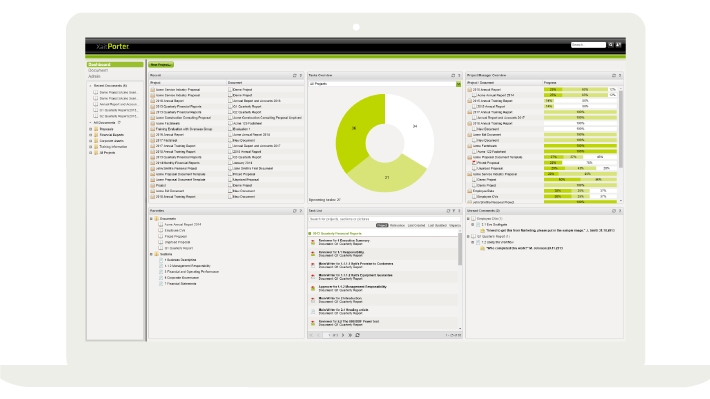Click refresh icon beside All Documents
710x399 pixels.
tap(119, 123)
